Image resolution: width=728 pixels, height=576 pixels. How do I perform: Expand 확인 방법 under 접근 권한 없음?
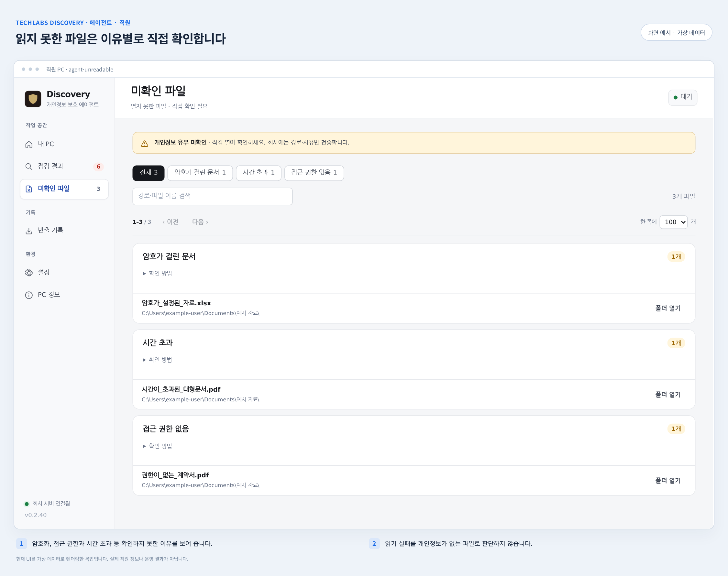click(x=157, y=446)
